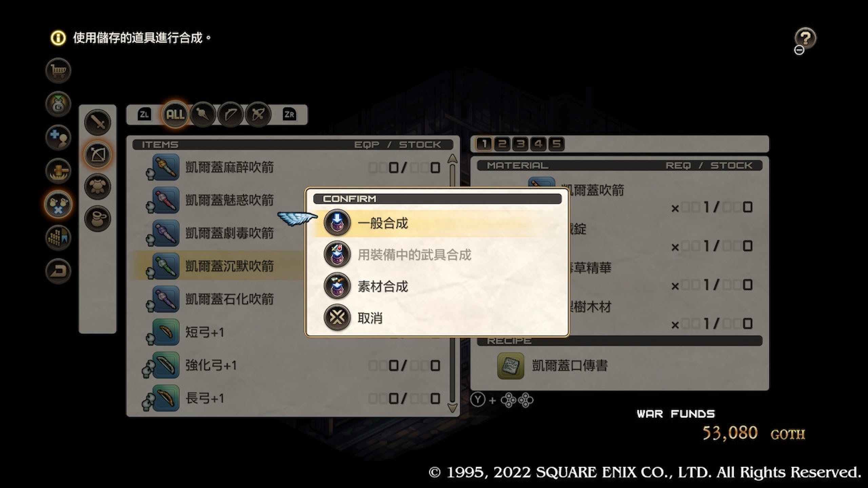
Task: Switch to the crossbow filter tab
Action: click(258, 115)
